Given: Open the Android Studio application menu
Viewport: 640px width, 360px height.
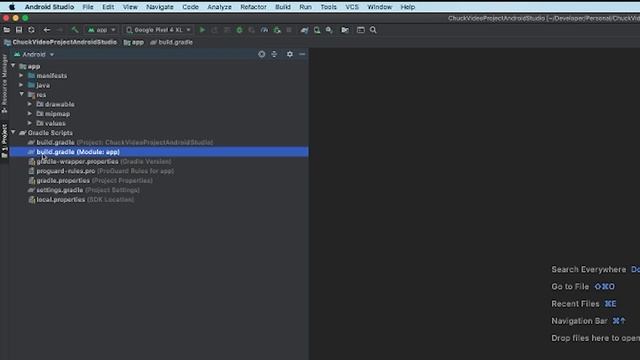Looking at the screenshot, I should click(x=49, y=7).
